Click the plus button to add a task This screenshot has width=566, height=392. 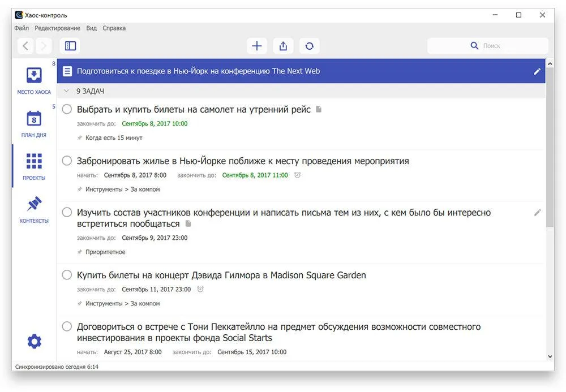[257, 46]
